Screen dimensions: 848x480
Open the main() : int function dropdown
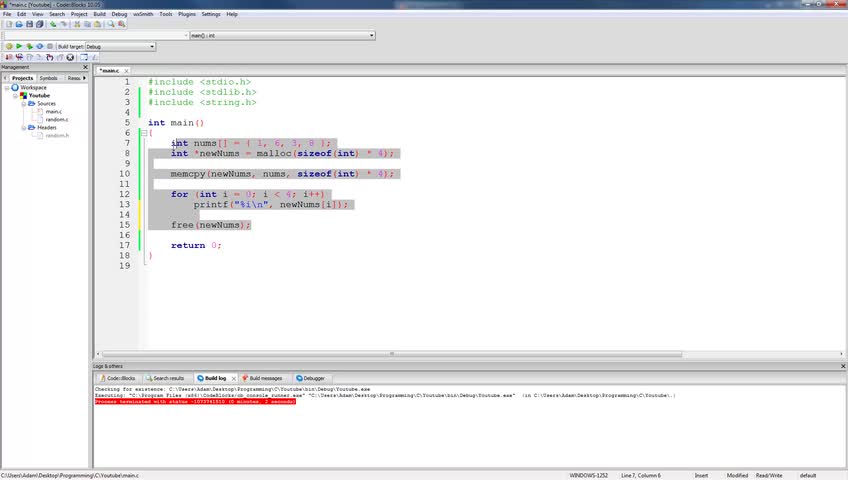282,35
